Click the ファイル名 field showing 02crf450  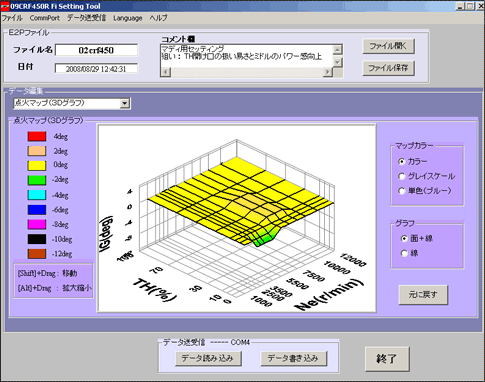[96, 50]
